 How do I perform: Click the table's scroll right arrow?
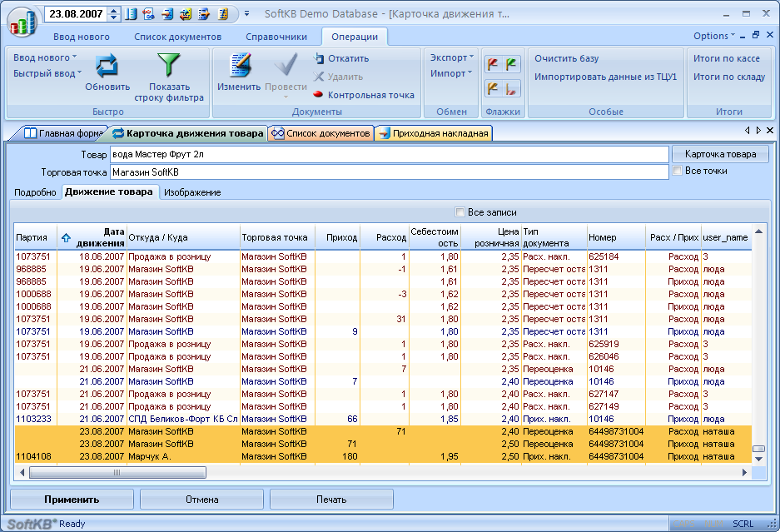tap(745, 472)
